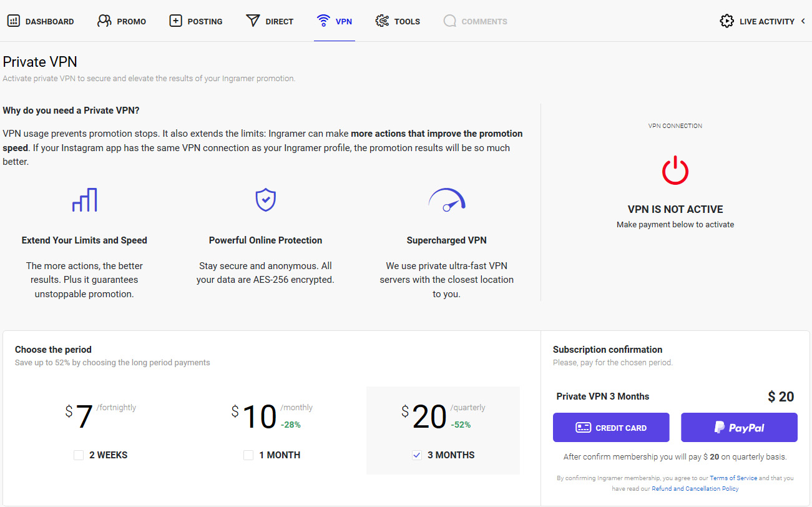Collapse Live Activity panel chevron
812x507 pixels.
(x=803, y=21)
